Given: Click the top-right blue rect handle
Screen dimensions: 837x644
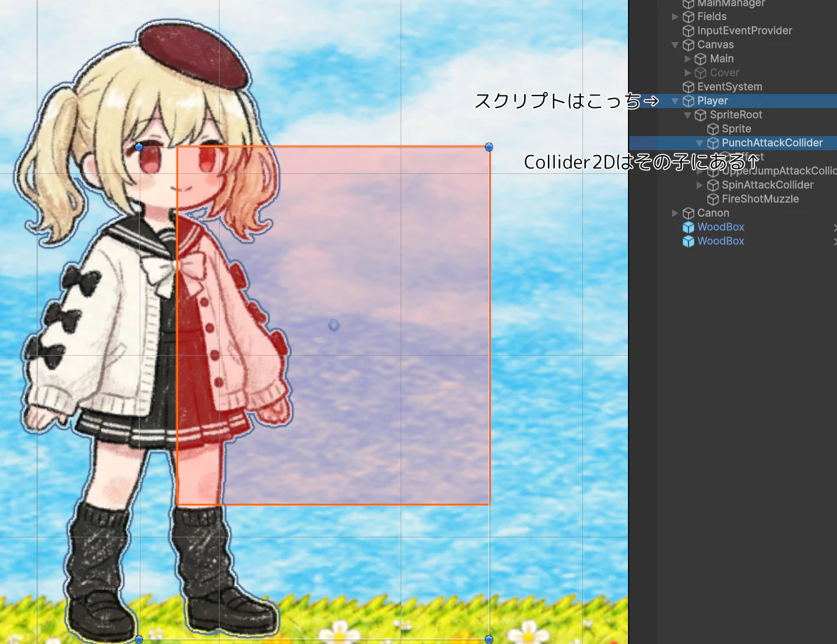Looking at the screenshot, I should tap(489, 147).
